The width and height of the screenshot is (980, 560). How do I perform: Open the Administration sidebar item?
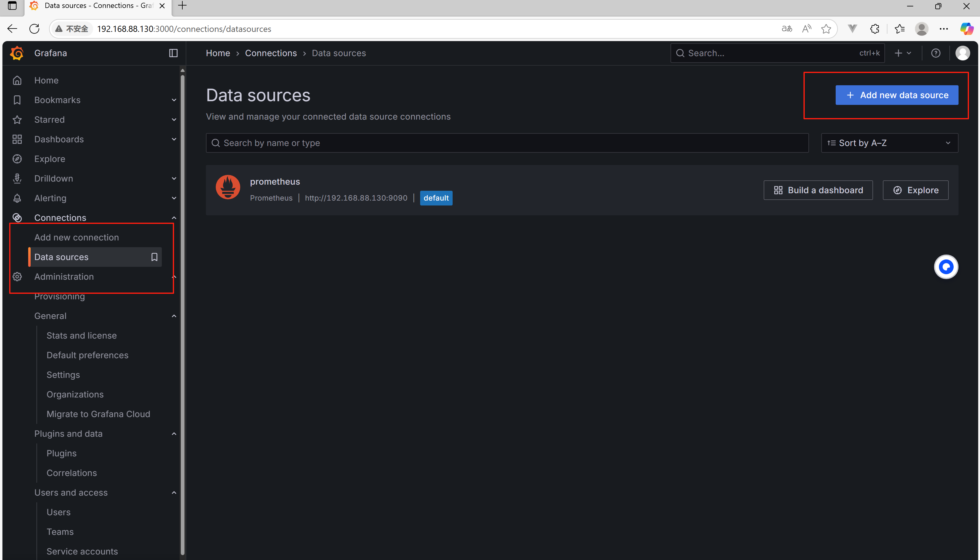point(64,277)
